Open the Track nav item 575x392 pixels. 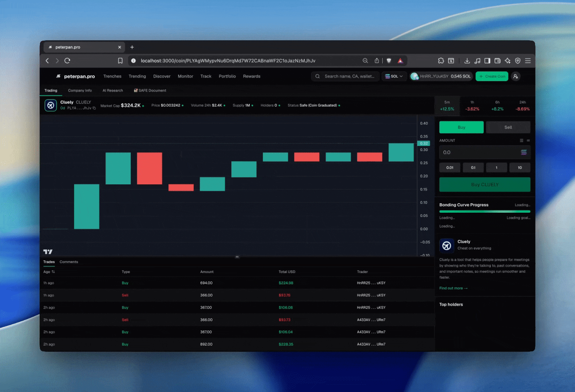pyautogui.click(x=206, y=76)
